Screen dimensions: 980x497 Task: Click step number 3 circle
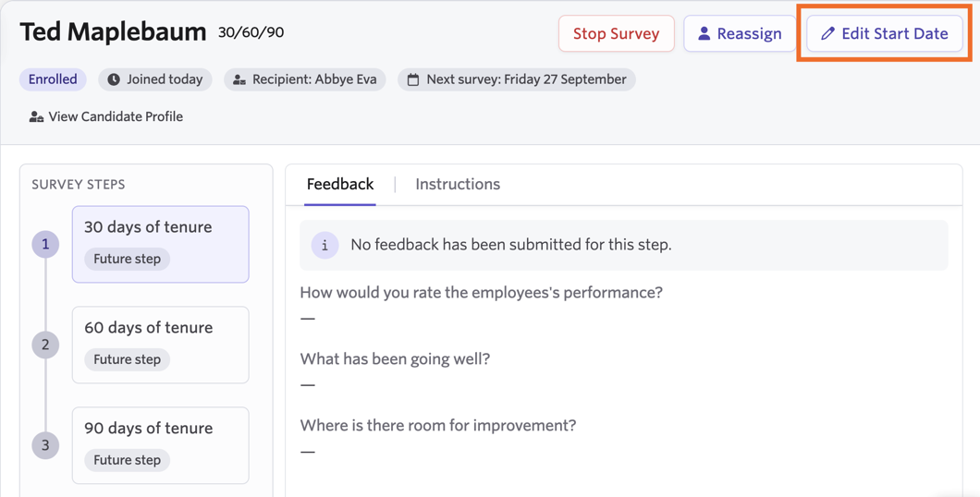click(45, 445)
